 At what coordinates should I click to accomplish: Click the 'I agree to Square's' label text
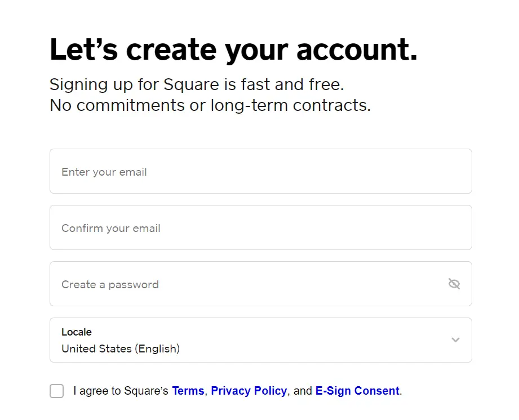click(121, 391)
